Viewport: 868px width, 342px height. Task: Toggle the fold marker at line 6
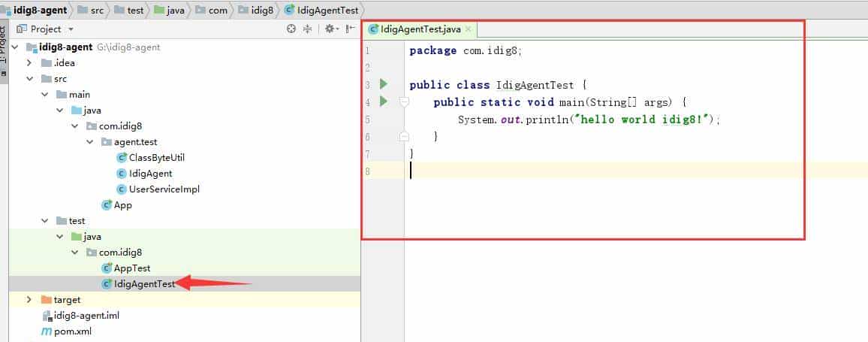coord(404,137)
